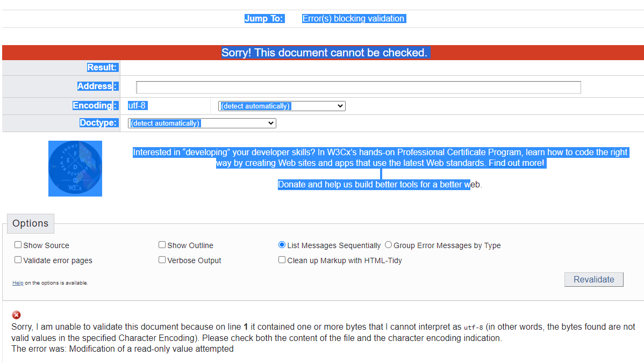Follow the W3Cx Professional Certificate Program link

(380, 158)
